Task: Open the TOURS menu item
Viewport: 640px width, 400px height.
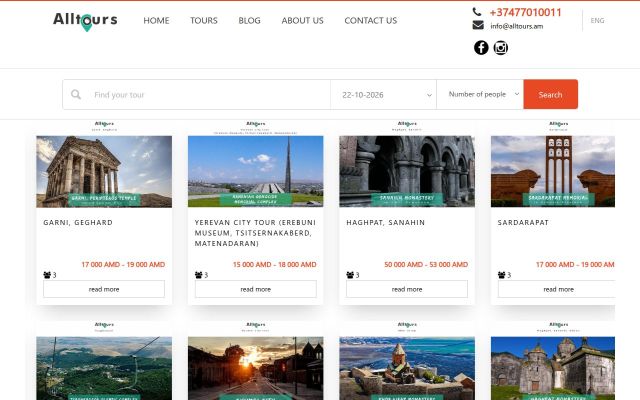Action: coord(204,20)
